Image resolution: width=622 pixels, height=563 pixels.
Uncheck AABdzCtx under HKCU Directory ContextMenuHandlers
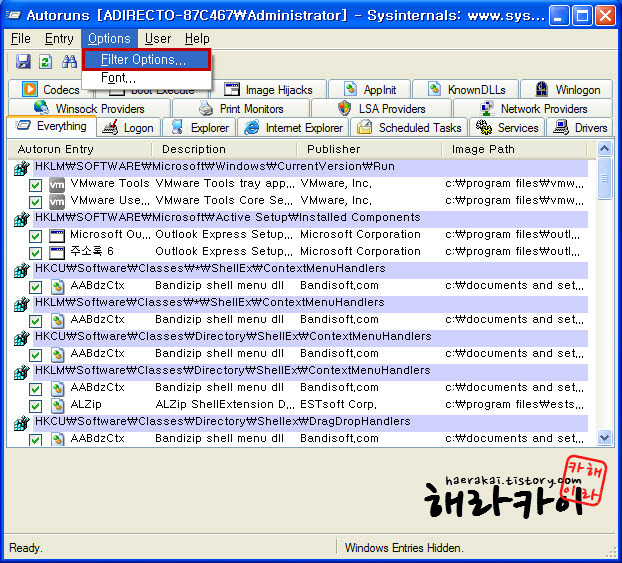pyautogui.click(x=35, y=355)
